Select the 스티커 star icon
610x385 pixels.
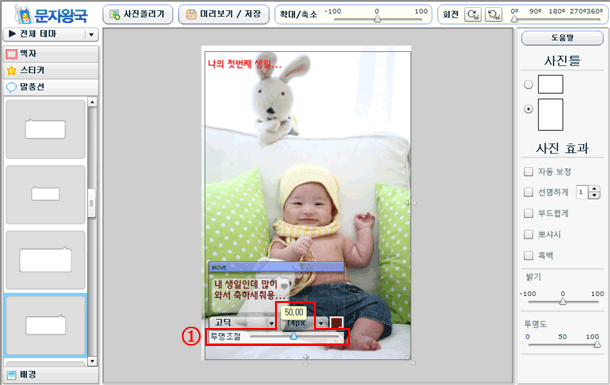[11, 70]
